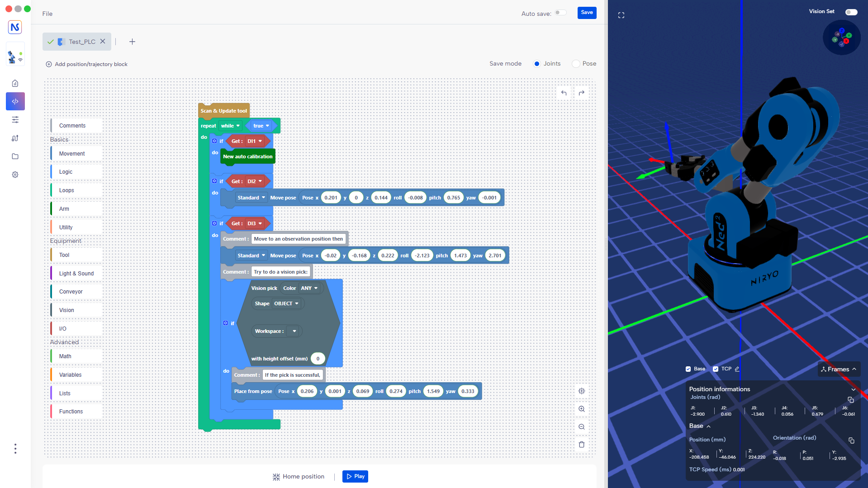This screenshot has height=488, width=868.
Task: Open the Workspace dropdown in Vision pick
Action: click(294, 331)
